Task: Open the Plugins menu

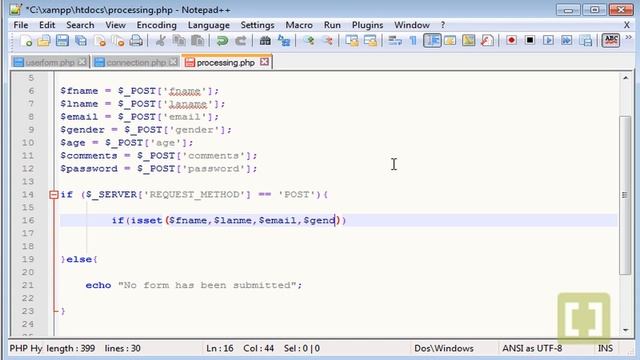Action: (x=367, y=25)
